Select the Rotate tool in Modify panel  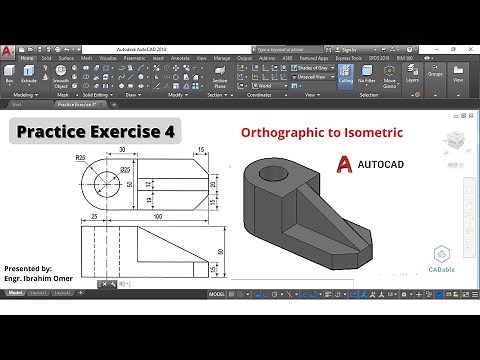(176, 77)
